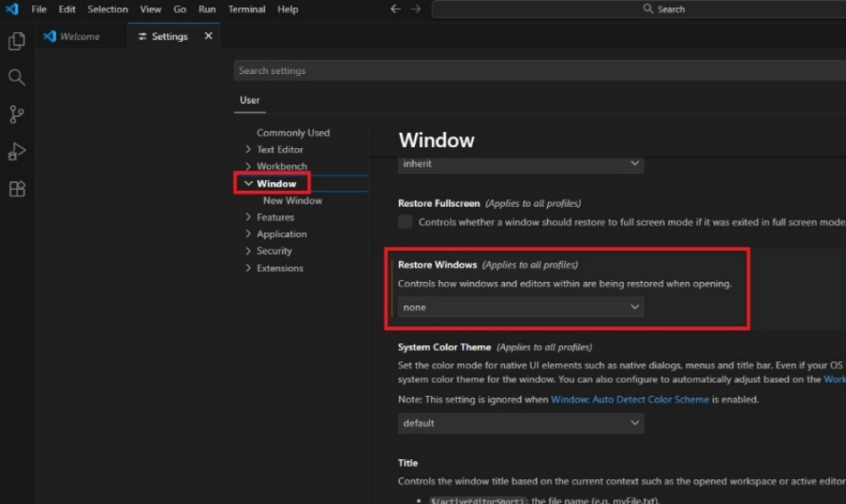Open the Edit menu
This screenshot has width=846, height=504.
tap(67, 9)
